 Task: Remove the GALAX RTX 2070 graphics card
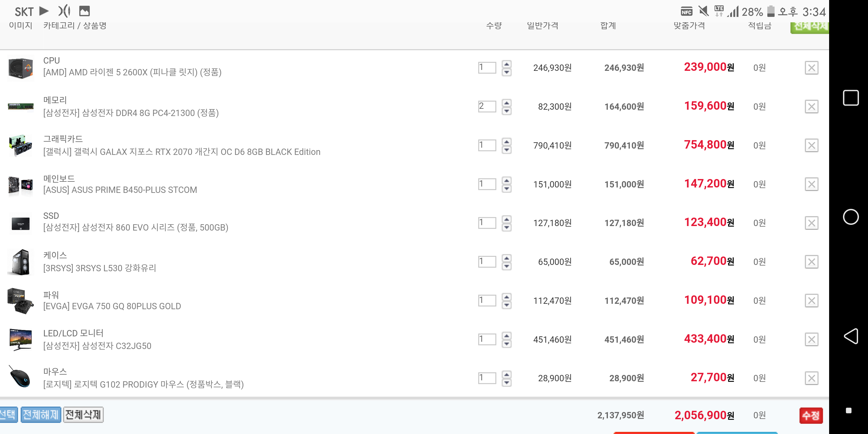point(811,146)
